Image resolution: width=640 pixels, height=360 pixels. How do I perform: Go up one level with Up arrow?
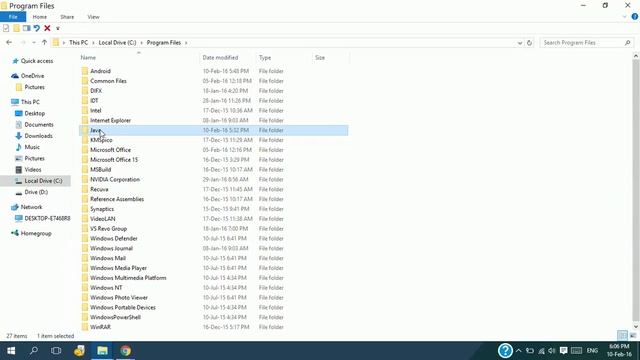(x=44, y=42)
